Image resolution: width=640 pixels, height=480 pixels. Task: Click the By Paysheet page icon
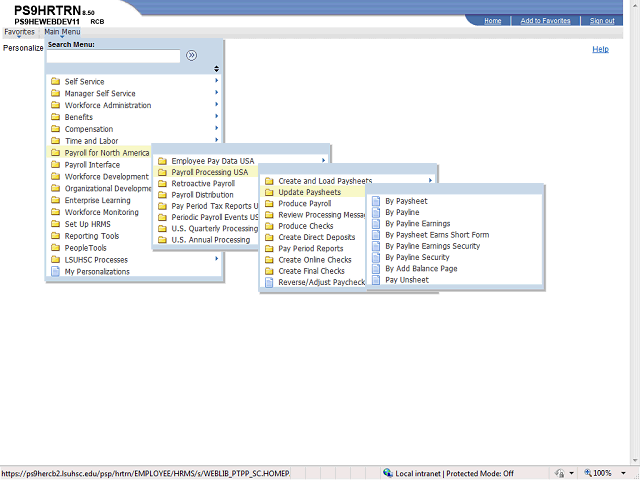(376, 201)
